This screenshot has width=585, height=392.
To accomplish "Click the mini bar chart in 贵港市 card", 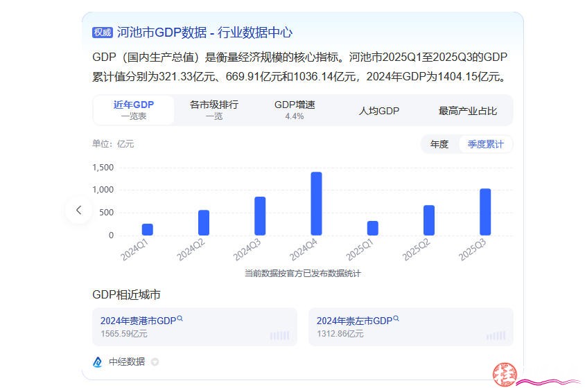I will pyautogui.click(x=279, y=335).
